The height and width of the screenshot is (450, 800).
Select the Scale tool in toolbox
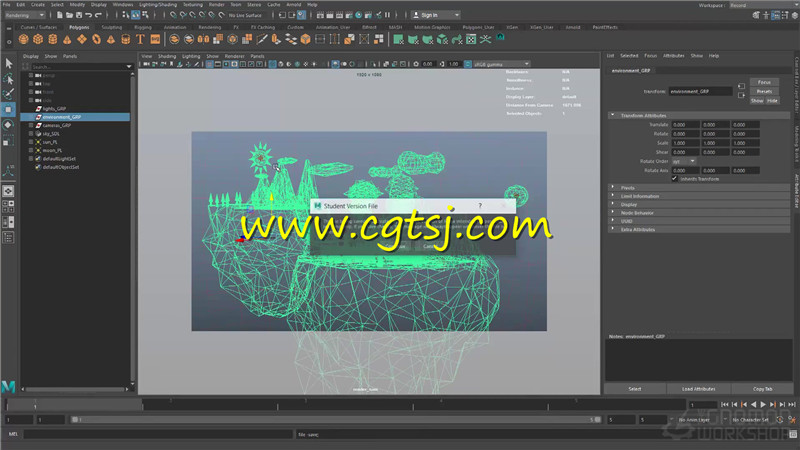point(9,141)
